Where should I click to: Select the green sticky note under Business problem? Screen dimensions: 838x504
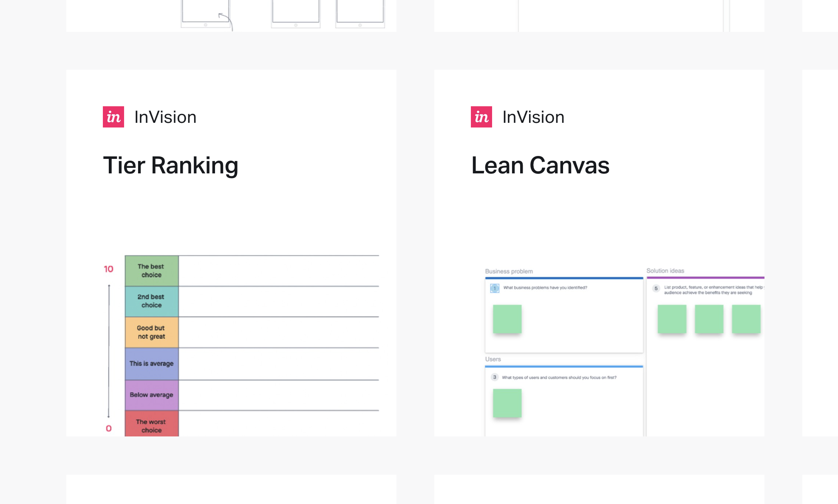point(507,319)
